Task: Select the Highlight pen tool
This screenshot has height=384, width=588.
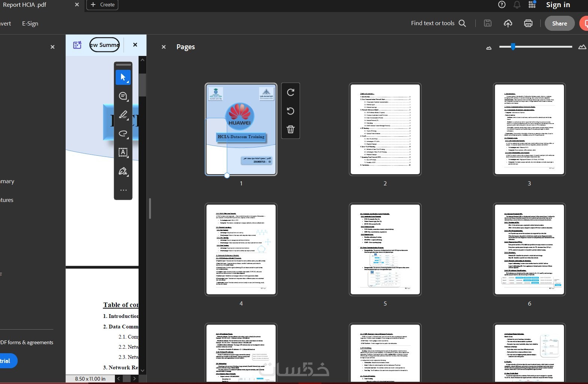Action: coord(123,115)
